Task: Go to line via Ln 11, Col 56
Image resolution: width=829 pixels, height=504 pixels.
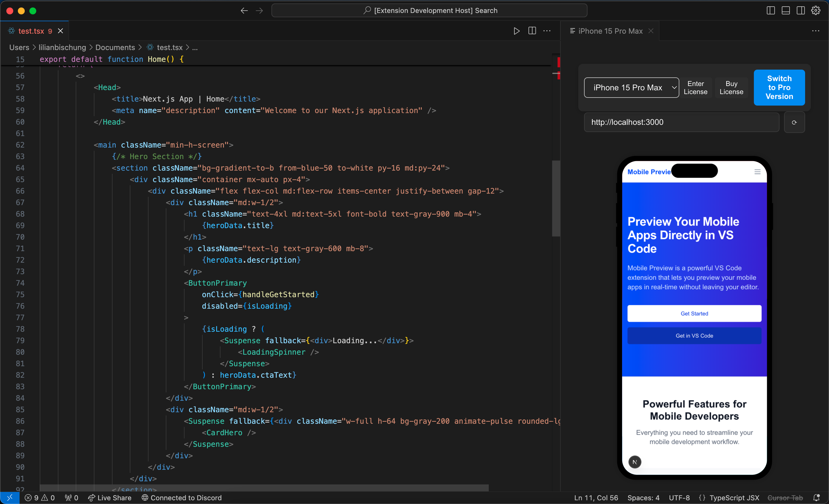Action: [x=596, y=498]
